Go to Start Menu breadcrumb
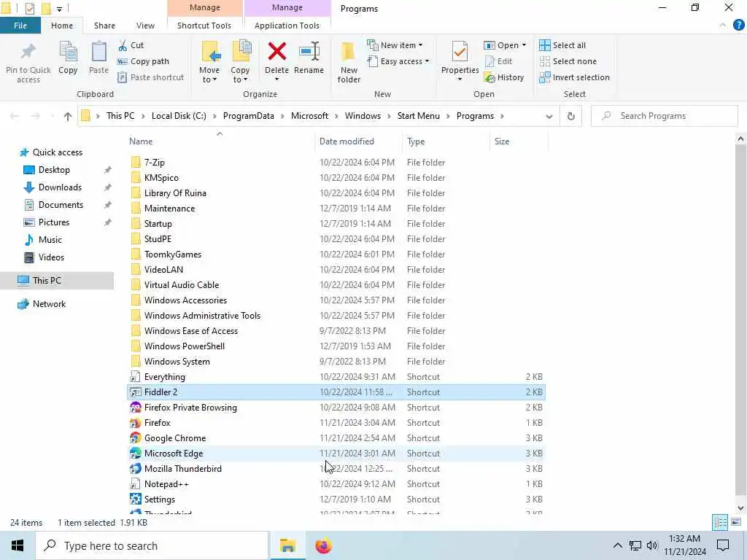This screenshot has width=747, height=560. coord(418,116)
